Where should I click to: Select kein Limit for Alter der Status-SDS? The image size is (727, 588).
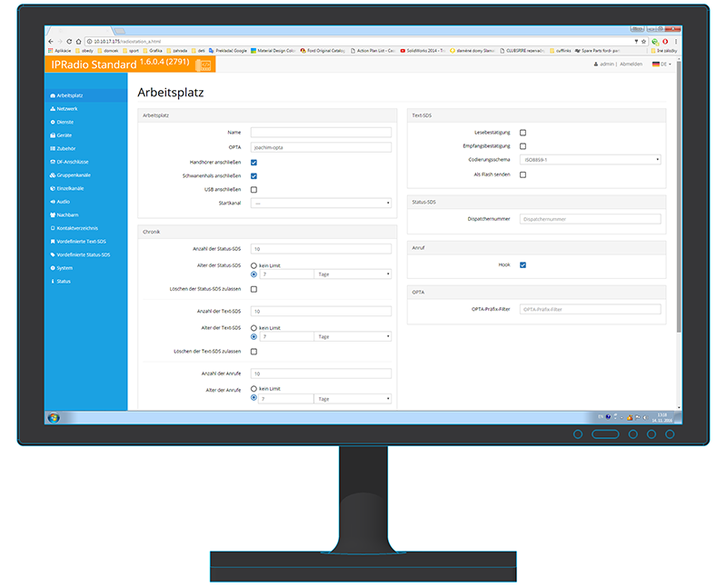click(254, 265)
